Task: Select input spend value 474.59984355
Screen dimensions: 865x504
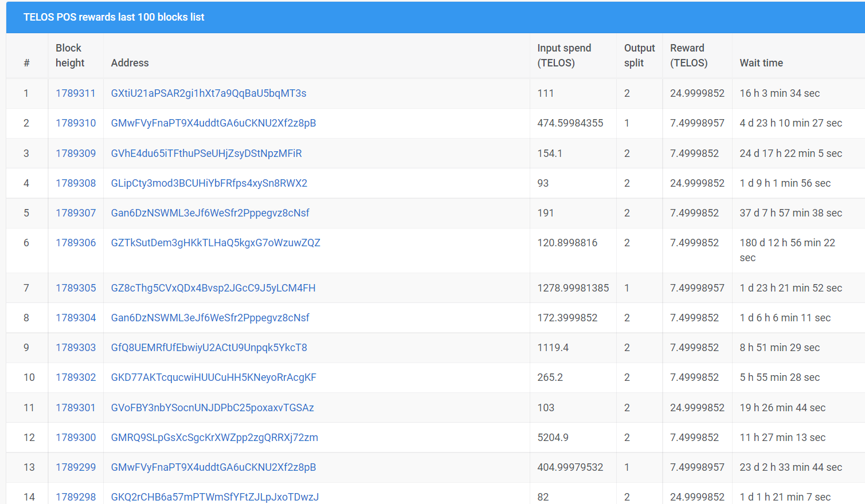Action: point(570,123)
